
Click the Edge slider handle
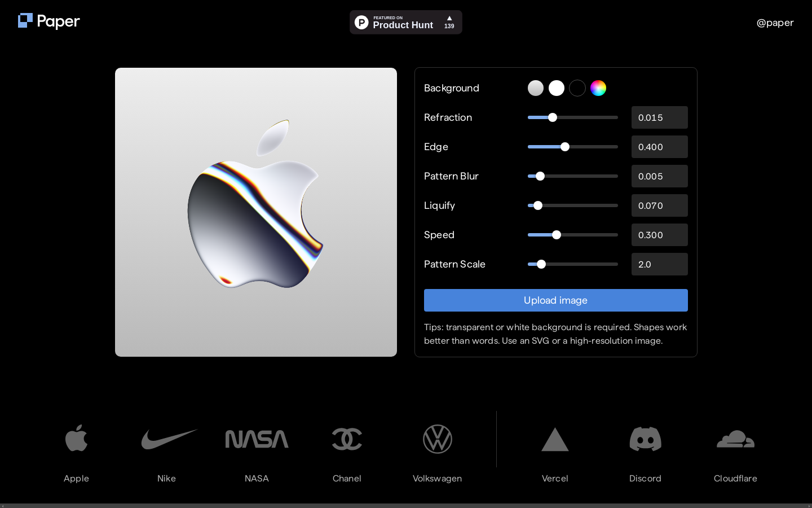click(565, 147)
